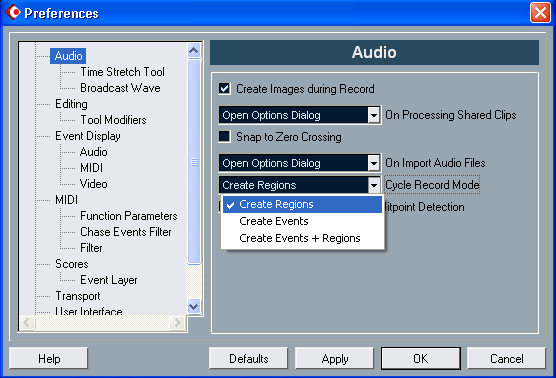
Task: Click the vertical scrollbar thumb in tree
Action: point(194,162)
